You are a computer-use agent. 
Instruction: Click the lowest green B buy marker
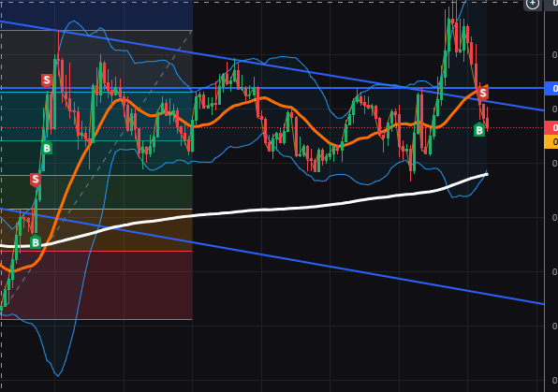(36, 242)
